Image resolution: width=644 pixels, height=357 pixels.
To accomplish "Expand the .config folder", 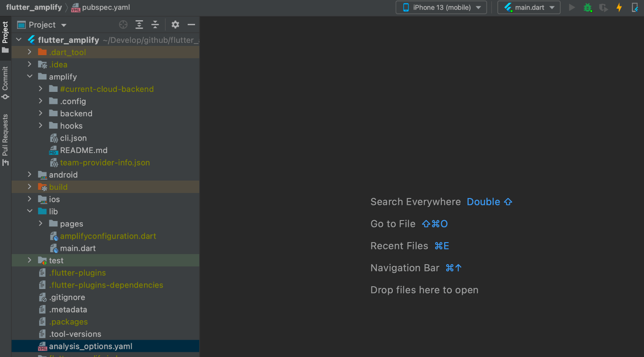I will tap(41, 101).
